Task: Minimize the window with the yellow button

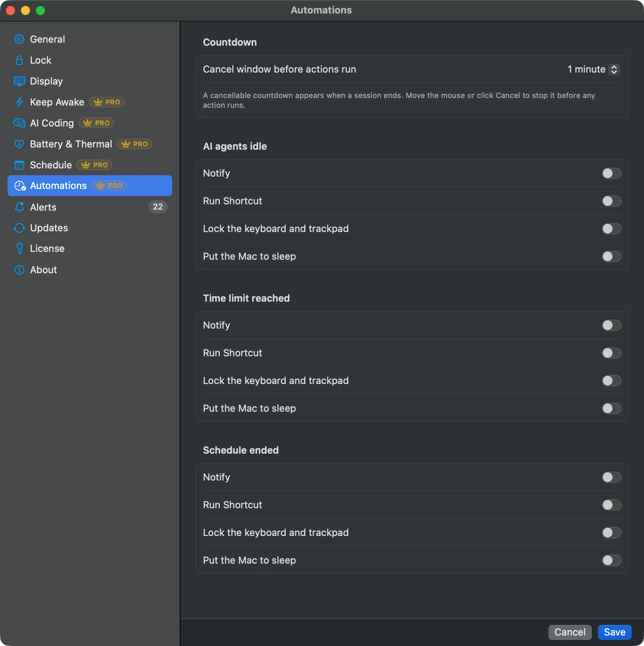Action: (25, 10)
